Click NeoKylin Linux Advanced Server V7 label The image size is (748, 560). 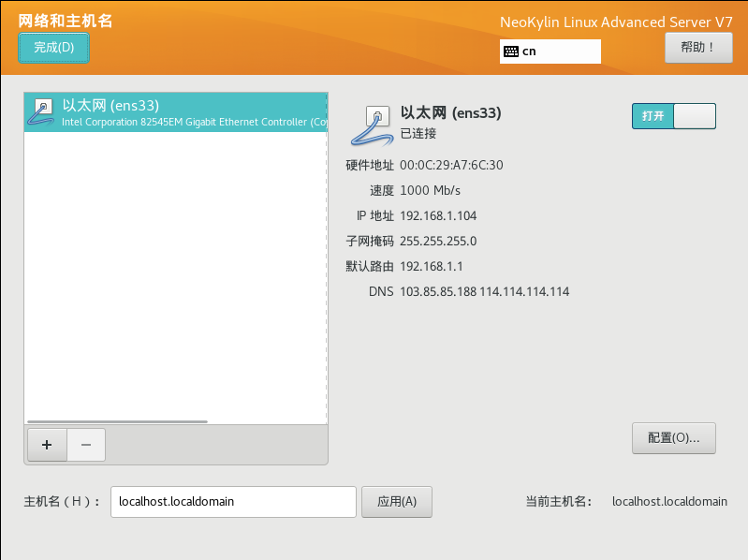(616, 22)
